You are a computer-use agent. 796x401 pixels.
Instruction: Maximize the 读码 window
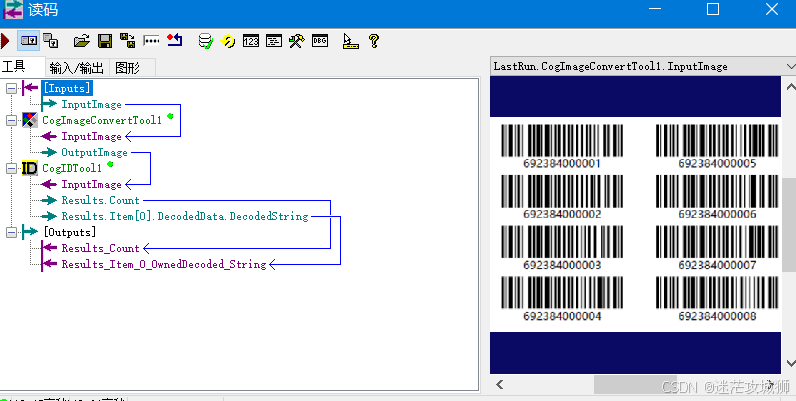pos(713,9)
